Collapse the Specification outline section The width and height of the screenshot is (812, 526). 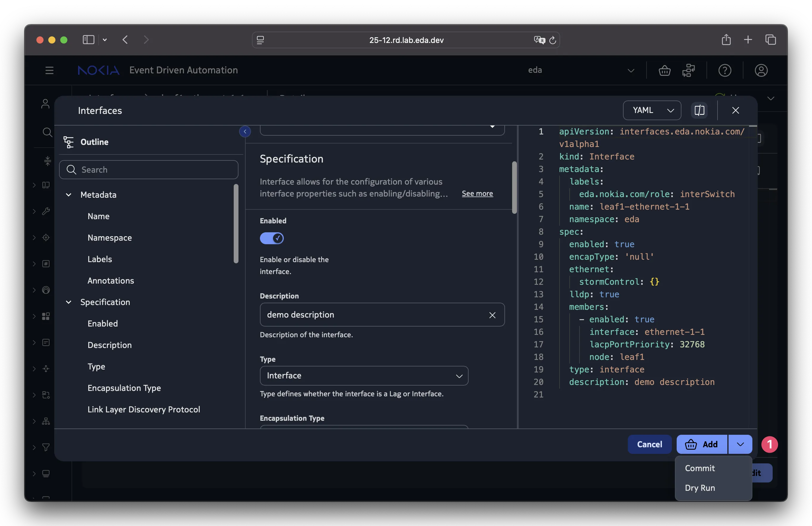[x=69, y=302]
